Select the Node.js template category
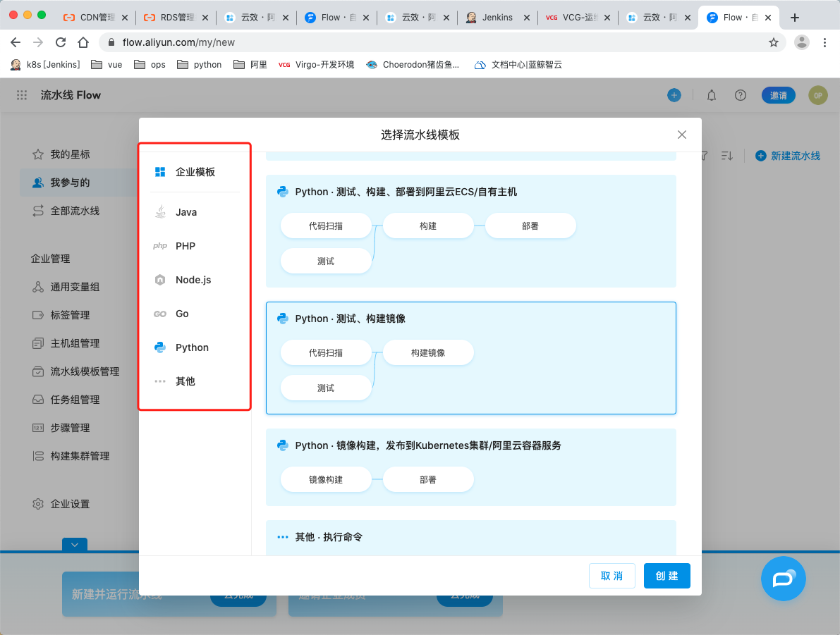The width and height of the screenshot is (840, 635). tap(183, 280)
